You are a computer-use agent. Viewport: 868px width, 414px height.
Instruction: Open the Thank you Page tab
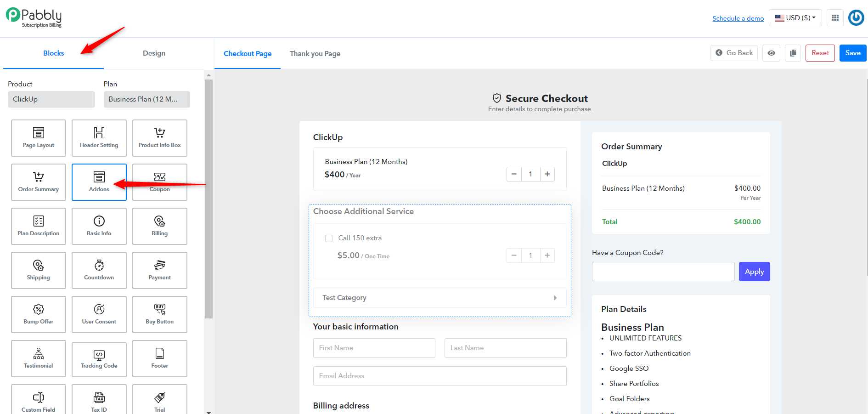(315, 54)
